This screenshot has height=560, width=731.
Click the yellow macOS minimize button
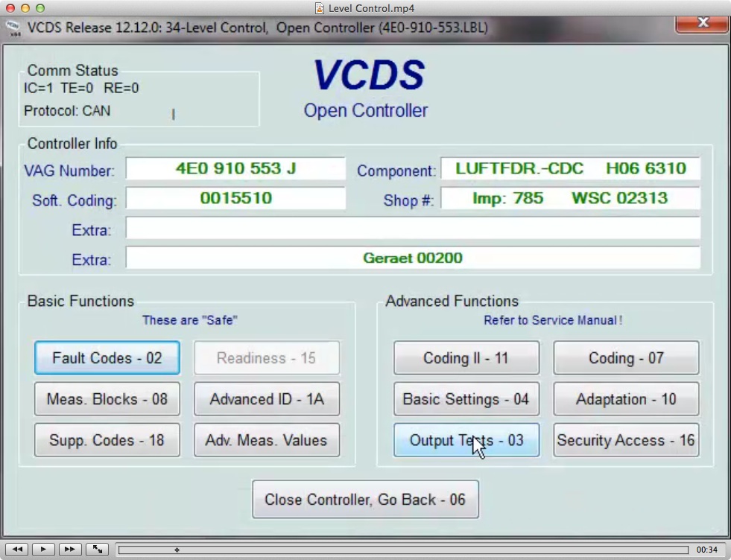(x=25, y=8)
